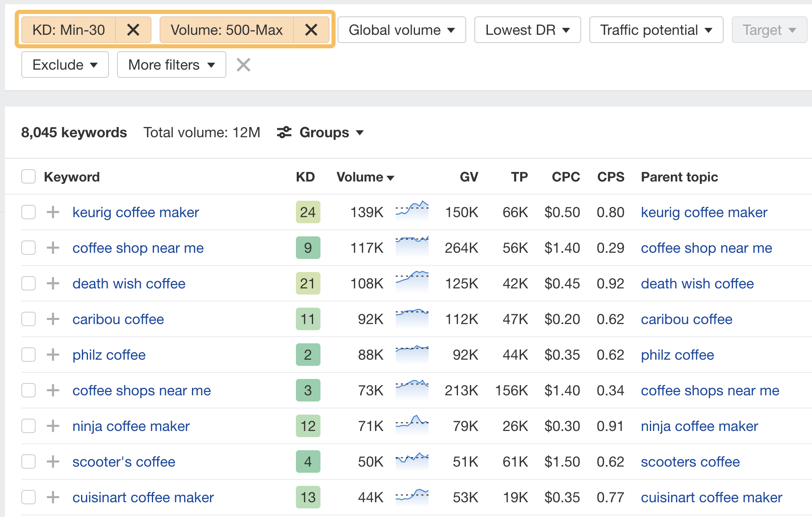This screenshot has width=812, height=517.
Task: Open the Traffic potential menu
Action: (x=656, y=29)
